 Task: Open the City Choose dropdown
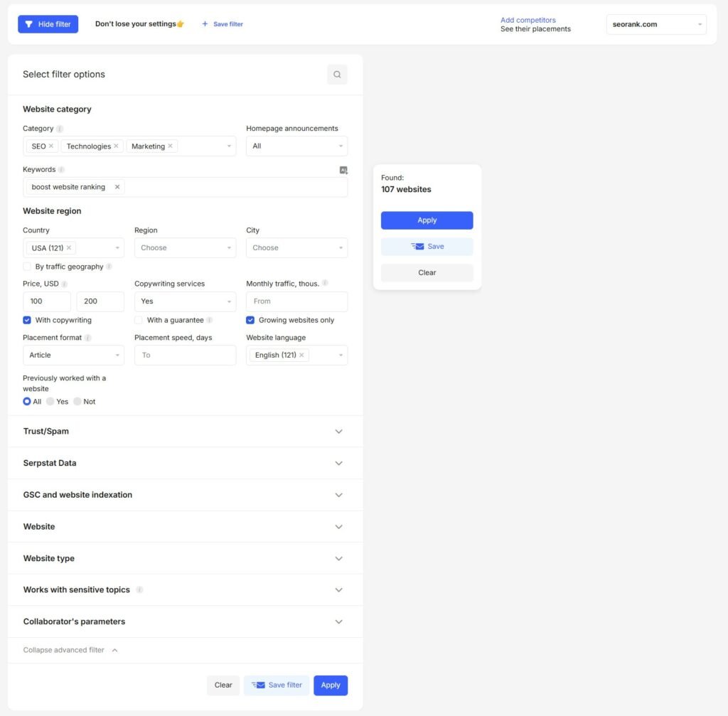click(x=296, y=248)
